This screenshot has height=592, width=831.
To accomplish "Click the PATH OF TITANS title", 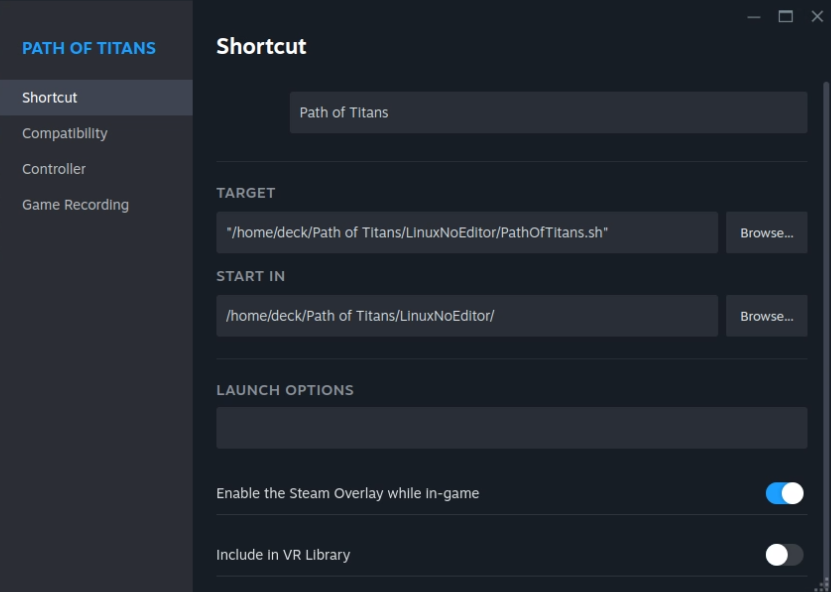I will [x=89, y=47].
